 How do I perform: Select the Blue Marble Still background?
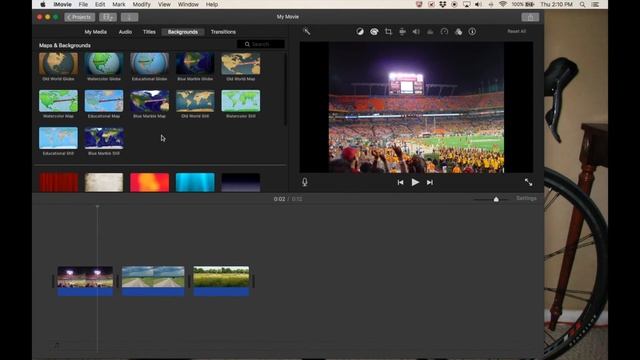(x=104, y=138)
